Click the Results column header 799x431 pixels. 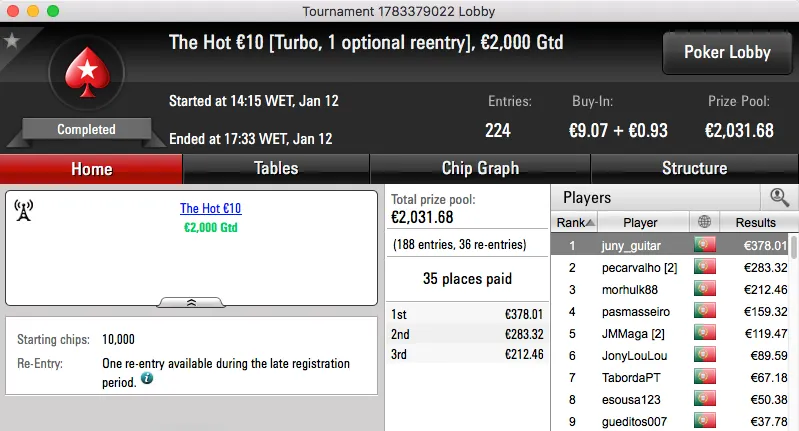[x=755, y=222]
